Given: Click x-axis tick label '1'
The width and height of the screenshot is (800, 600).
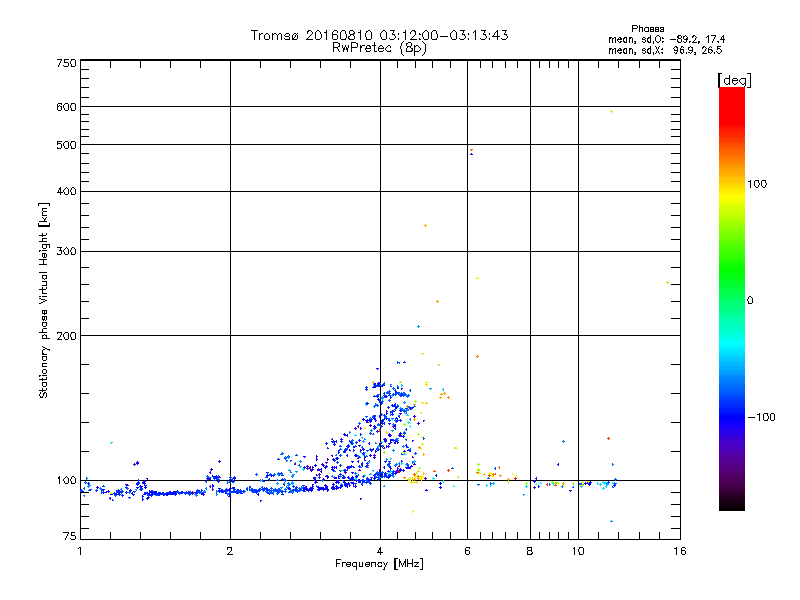Looking at the screenshot, I should 80,551.
